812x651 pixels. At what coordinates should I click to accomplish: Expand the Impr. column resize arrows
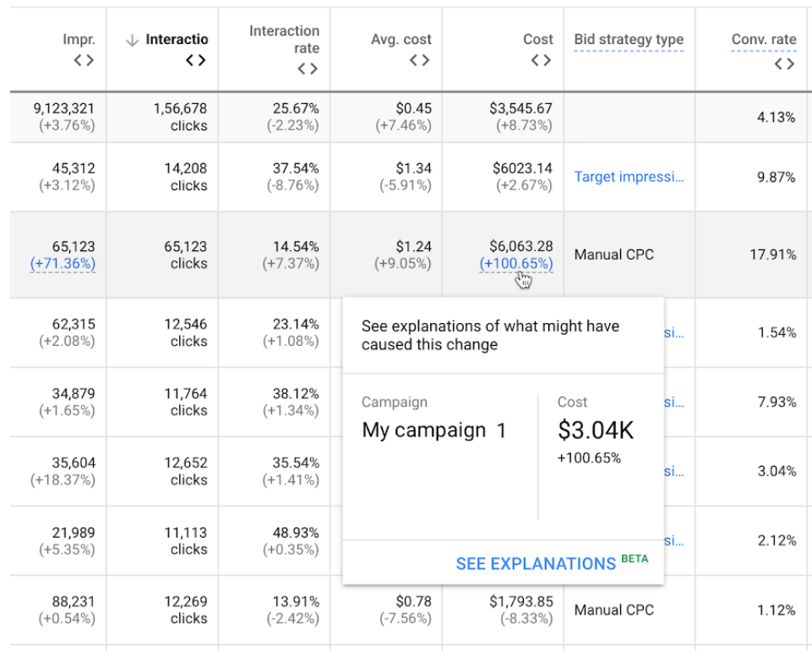(84, 60)
